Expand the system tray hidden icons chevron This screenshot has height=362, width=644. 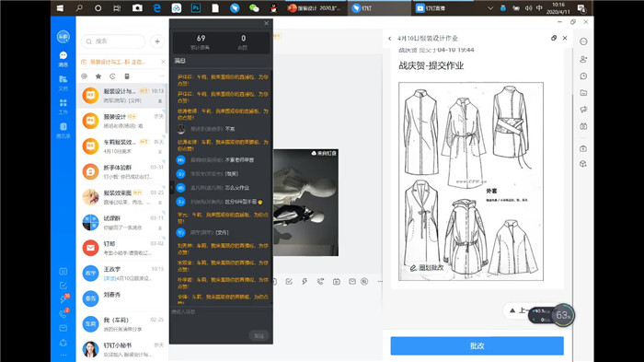(x=490, y=8)
